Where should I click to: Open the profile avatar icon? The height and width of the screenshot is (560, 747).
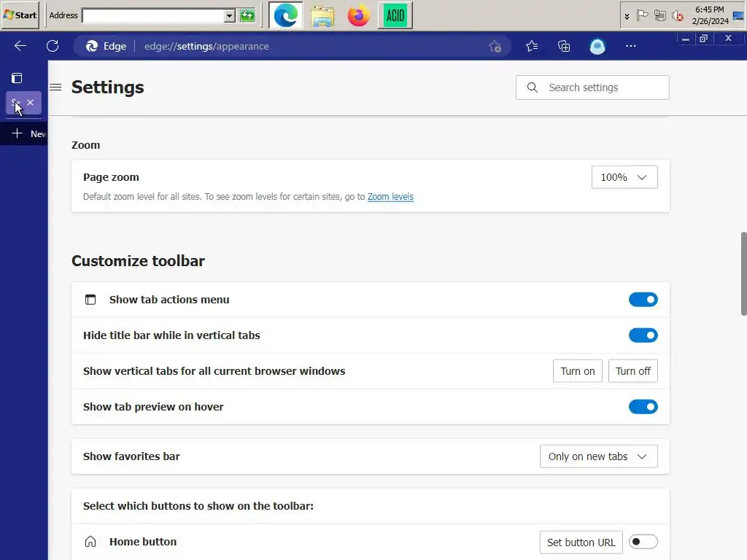click(x=597, y=46)
